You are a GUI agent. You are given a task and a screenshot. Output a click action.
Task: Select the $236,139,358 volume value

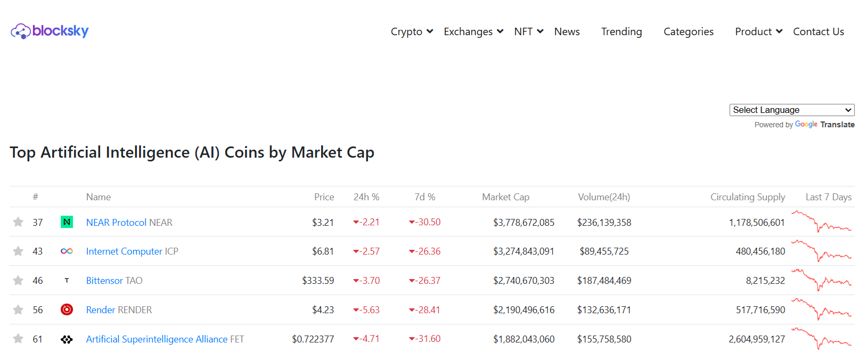coord(604,222)
